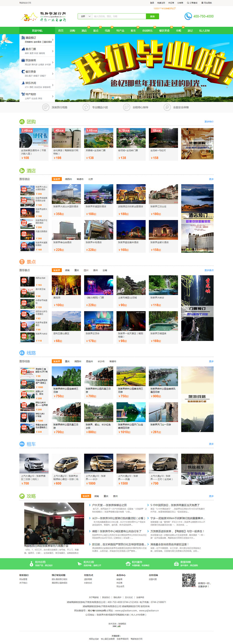Click the 救援保障 first-aid kit icon
233x644 pixels.
click(x=176, y=564)
